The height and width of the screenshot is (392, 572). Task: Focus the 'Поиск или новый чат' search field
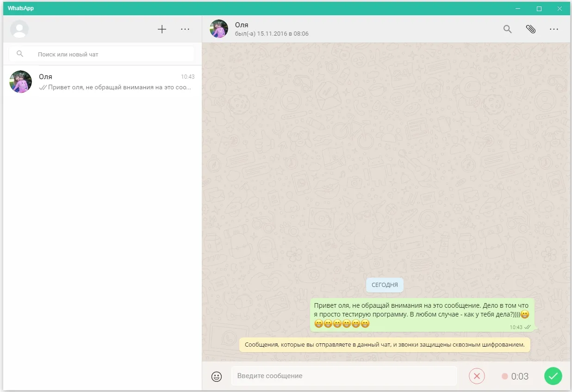pyautogui.click(x=102, y=54)
